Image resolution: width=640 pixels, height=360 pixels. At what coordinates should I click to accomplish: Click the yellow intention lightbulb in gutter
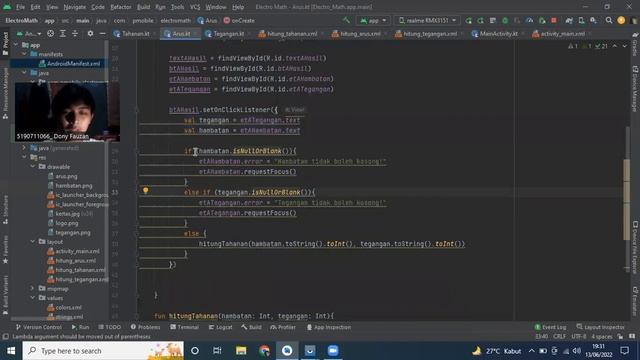[x=145, y=191]
